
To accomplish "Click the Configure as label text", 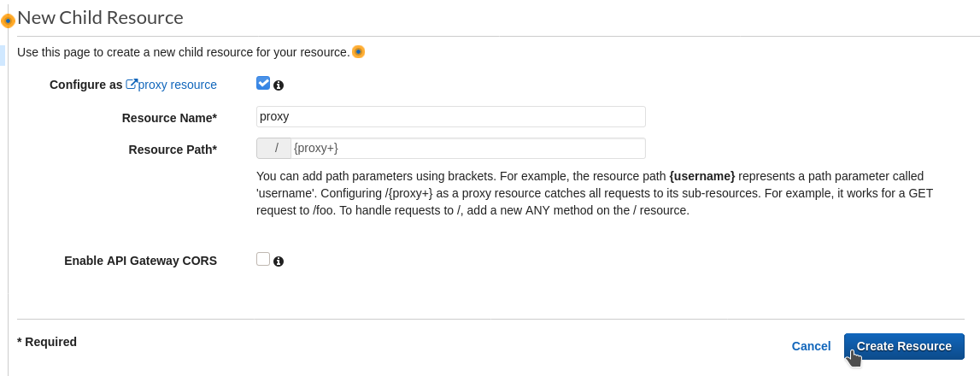I will click(86, 85).
